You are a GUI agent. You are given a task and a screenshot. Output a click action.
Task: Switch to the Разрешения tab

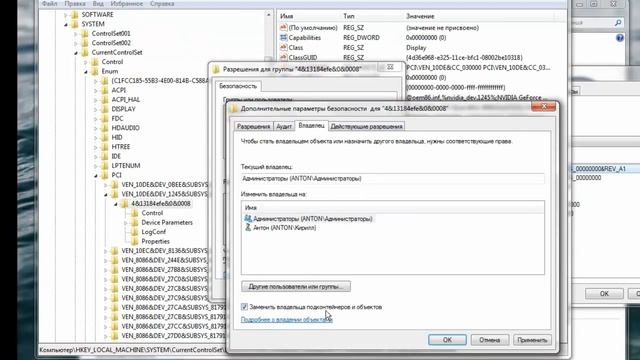click(x=253, y=127)
